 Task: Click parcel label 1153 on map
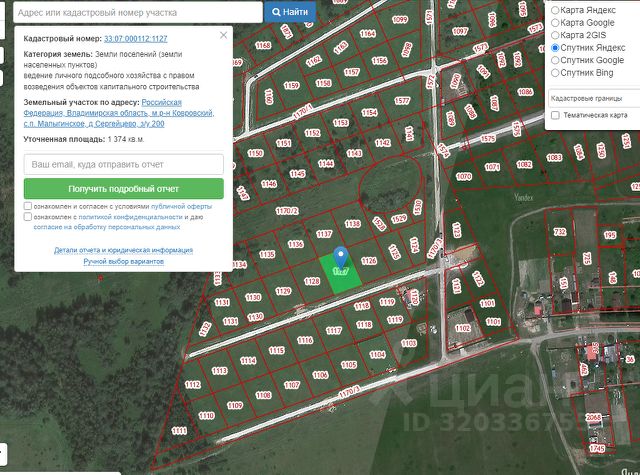point(341,123)
